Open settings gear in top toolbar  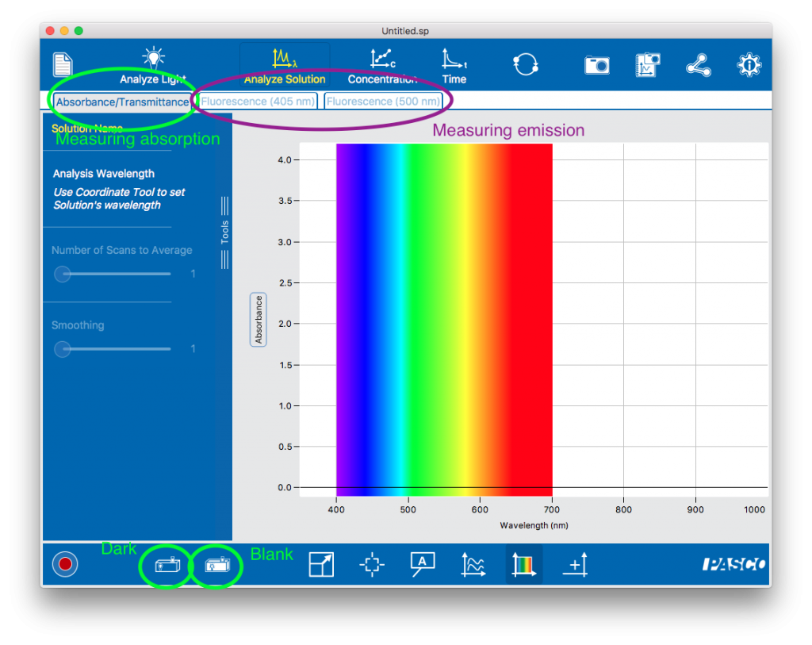[x=749, y=65]
